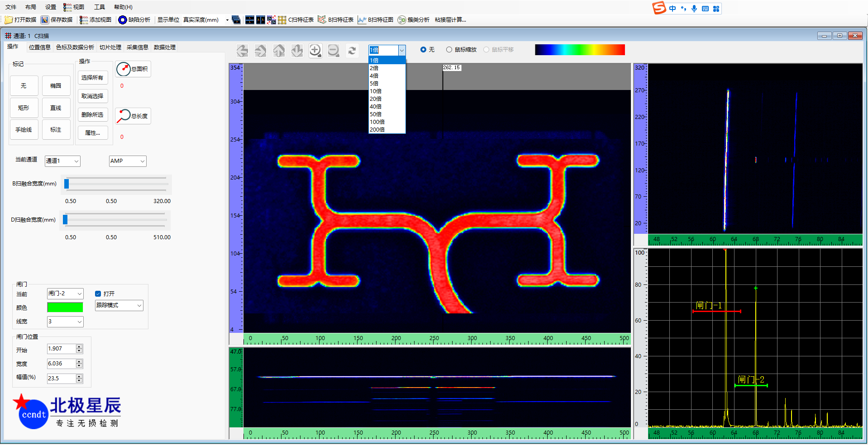Click the zoom in magnifier icon

[x=315, y=51]
